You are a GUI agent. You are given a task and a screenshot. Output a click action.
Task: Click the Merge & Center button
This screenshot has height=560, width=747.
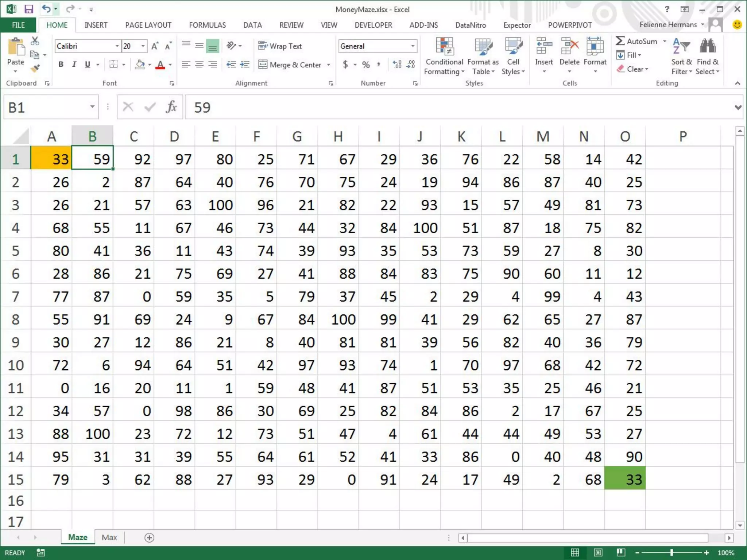point(290,65)
